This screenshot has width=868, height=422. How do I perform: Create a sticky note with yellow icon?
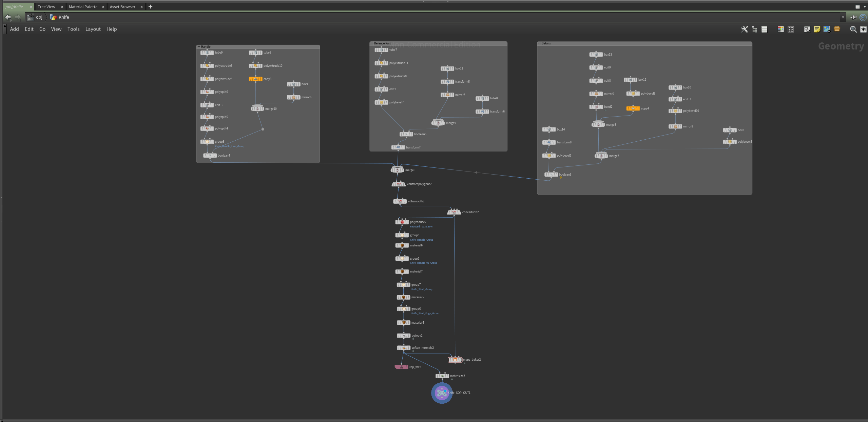coord(817,29)
